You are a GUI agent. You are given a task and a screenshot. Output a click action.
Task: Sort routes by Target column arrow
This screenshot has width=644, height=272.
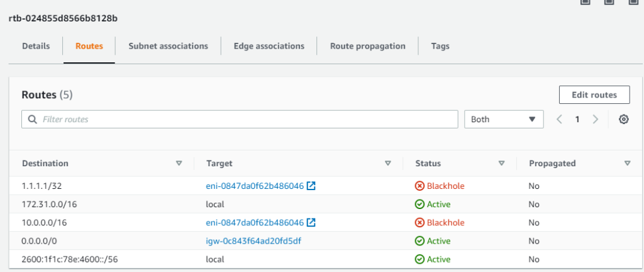pyautogui.click(x=388, y=163)
